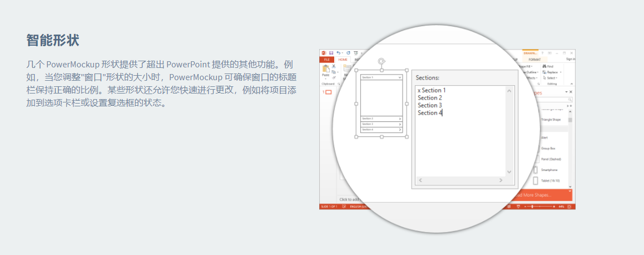Click the Format Painter brush icon

point(334,77)
